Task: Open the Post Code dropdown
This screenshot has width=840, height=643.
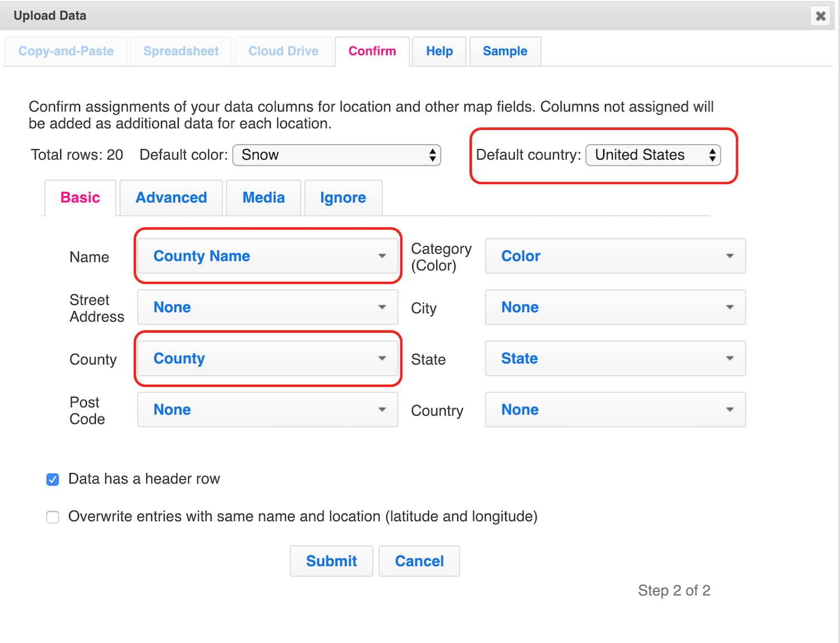Action: click(268, 410)
